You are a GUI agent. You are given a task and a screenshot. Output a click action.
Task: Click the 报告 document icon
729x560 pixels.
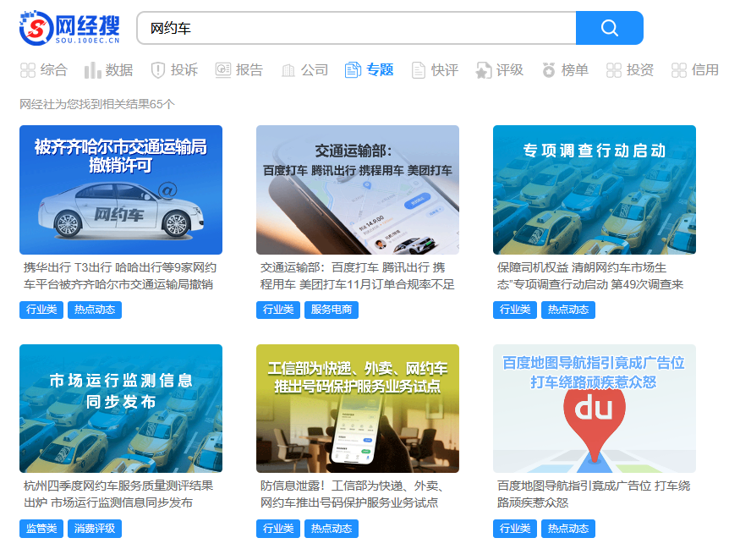[x=222, y=71]
